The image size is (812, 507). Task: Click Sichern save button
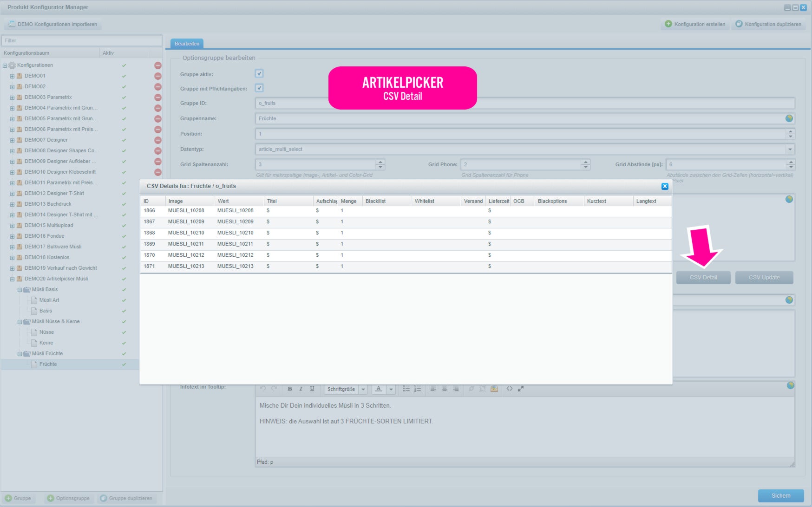(781, 496)
